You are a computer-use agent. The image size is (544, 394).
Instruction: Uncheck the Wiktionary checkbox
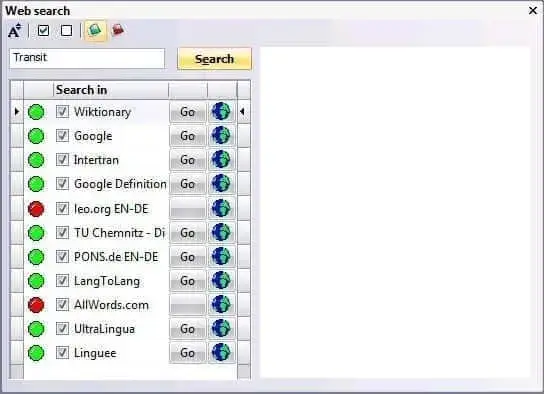pos(62,112)
